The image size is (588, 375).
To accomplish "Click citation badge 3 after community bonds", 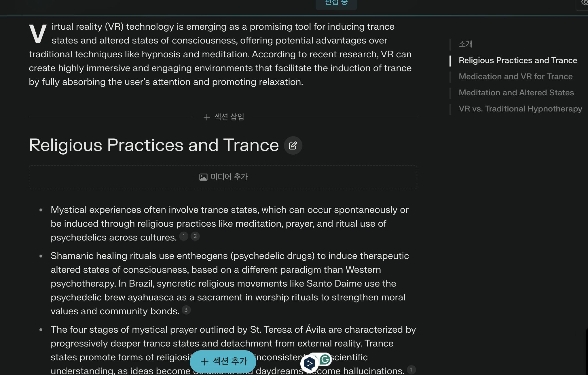I will tap(186, 310).
